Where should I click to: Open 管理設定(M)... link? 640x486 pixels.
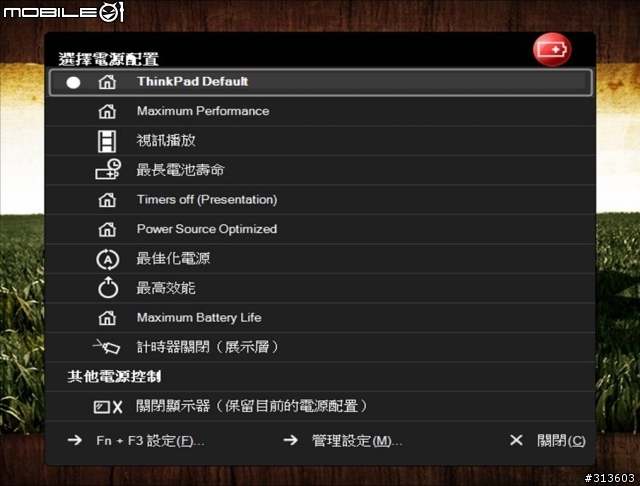(x=357, y=441)
